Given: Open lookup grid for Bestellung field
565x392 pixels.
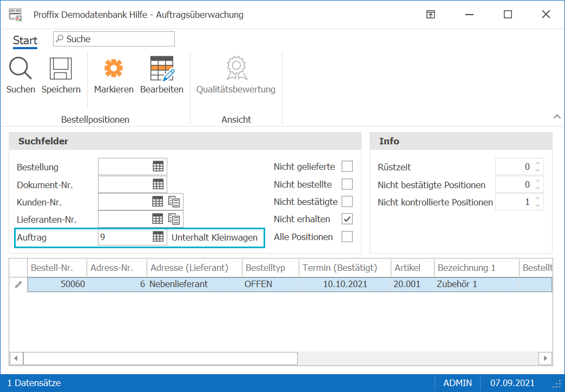Looking at the screenshot, I should point(158,167).
